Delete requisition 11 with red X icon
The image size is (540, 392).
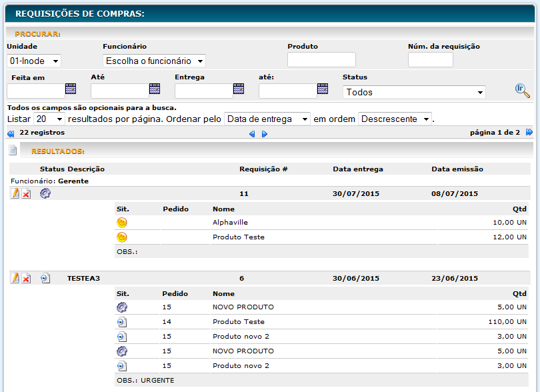click(26, 194)
